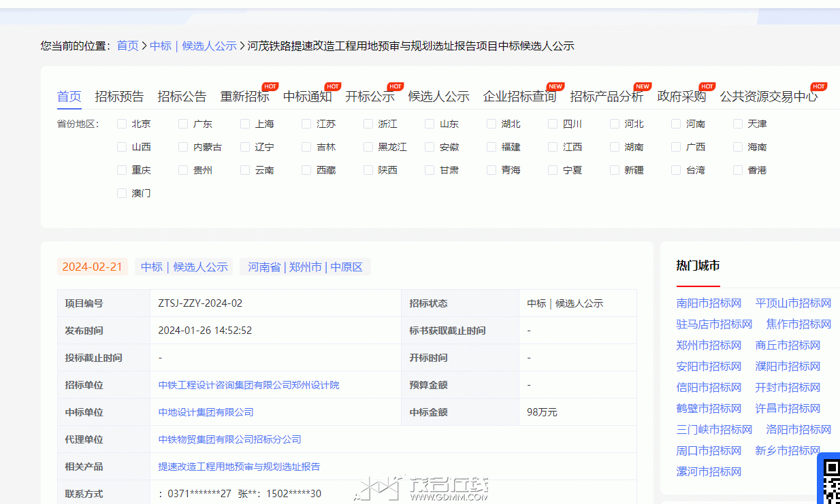Switch to the 首页 tab
This screenshot has height=504, width=840.
click(69, 97)
